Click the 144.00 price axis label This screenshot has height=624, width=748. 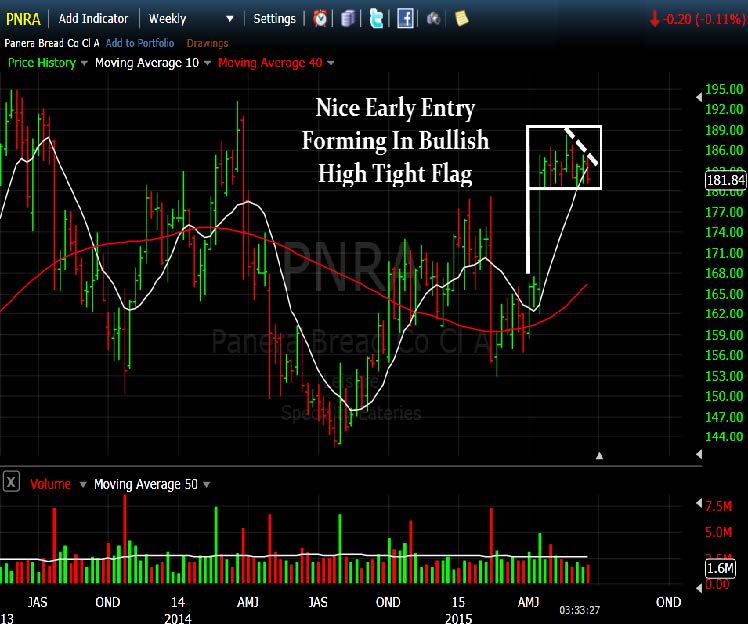[724, 437]
